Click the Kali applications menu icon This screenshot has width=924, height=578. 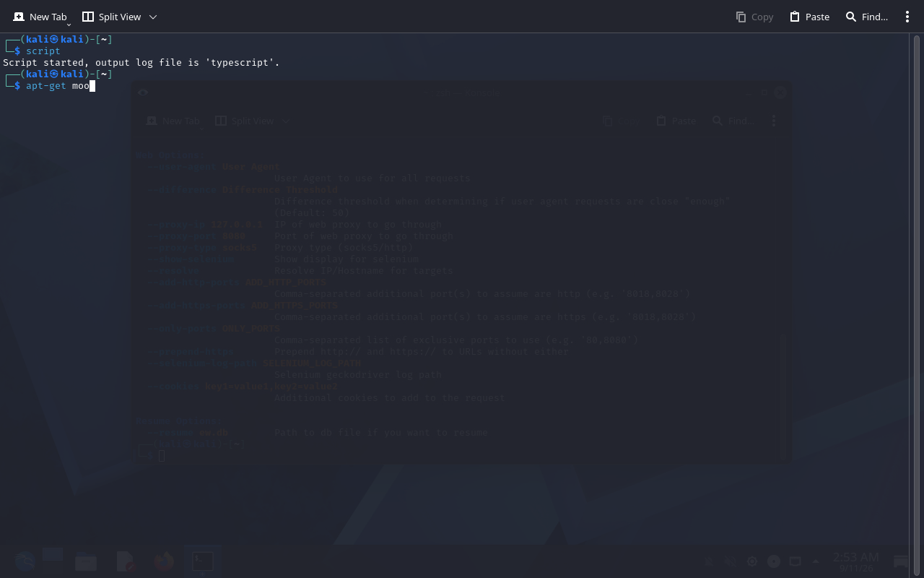[x=25, y=561]
